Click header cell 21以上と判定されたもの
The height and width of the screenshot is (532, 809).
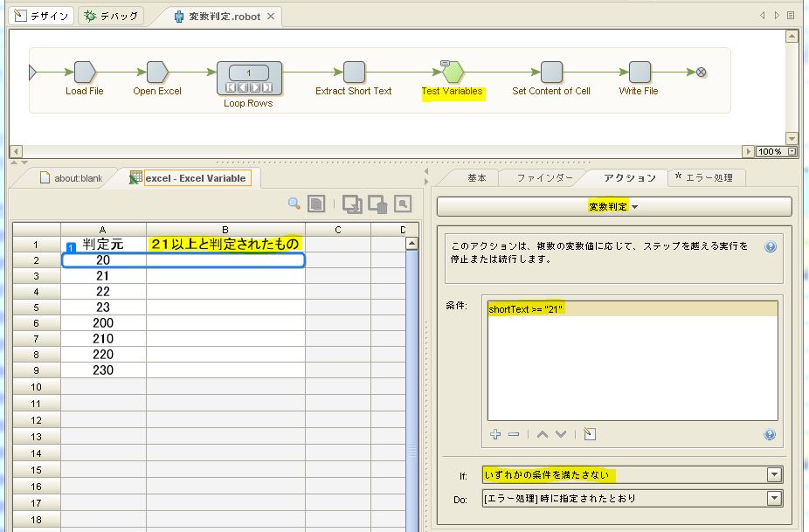point(225,245)
